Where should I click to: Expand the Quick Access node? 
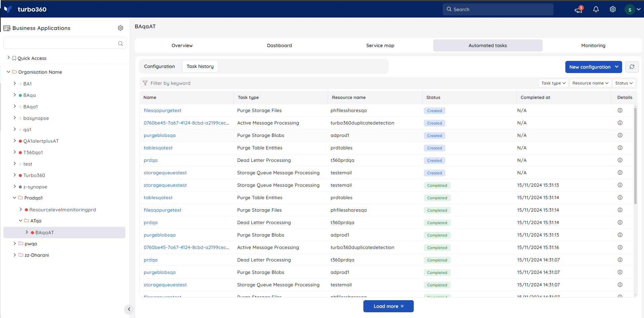tap(8, 58)
